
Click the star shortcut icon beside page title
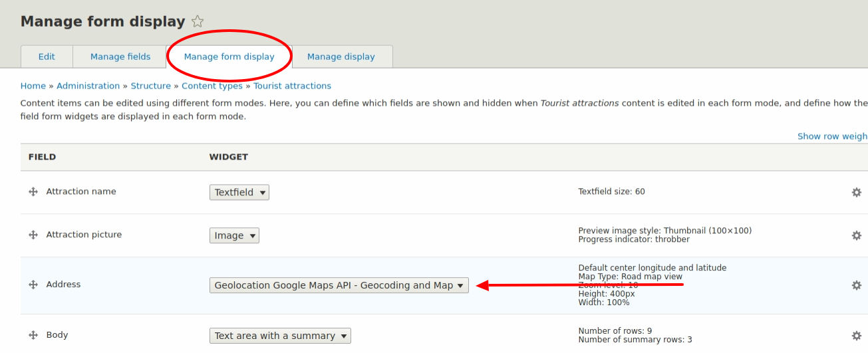click(x=197, y=22)
